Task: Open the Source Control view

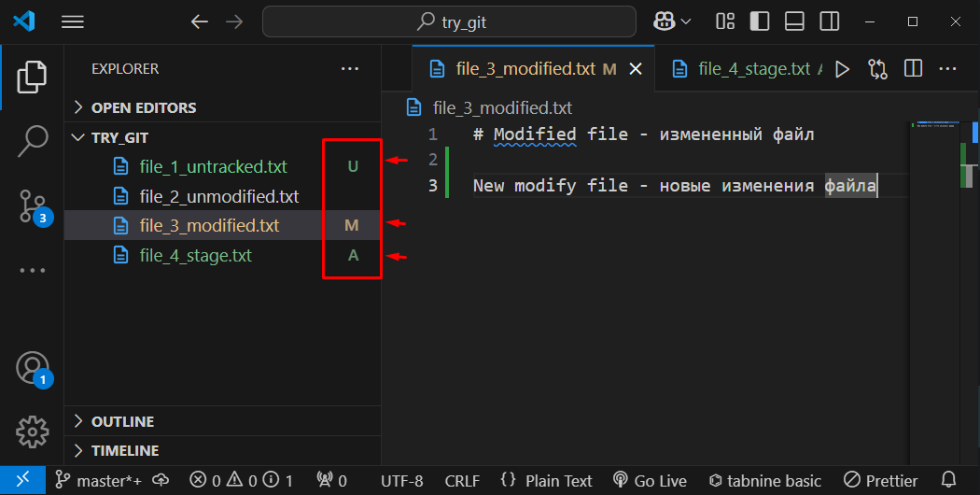Action: [x=32, y=206]
